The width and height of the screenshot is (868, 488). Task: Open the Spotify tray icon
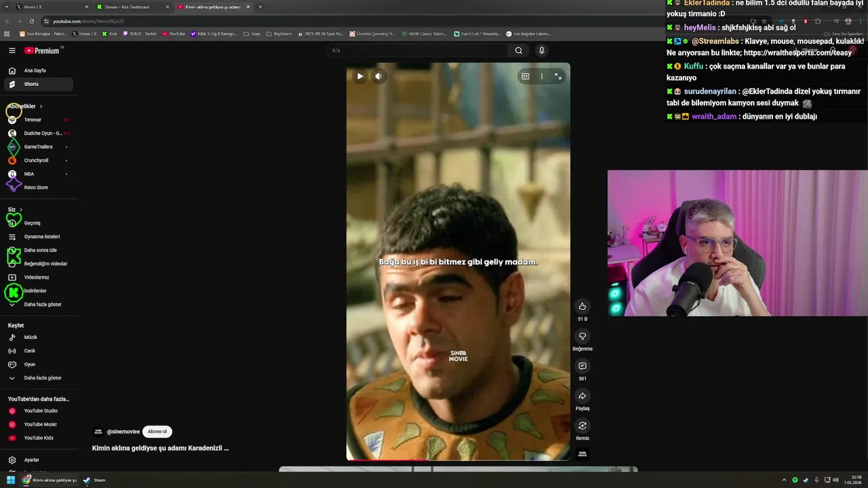tap(795, 480)
